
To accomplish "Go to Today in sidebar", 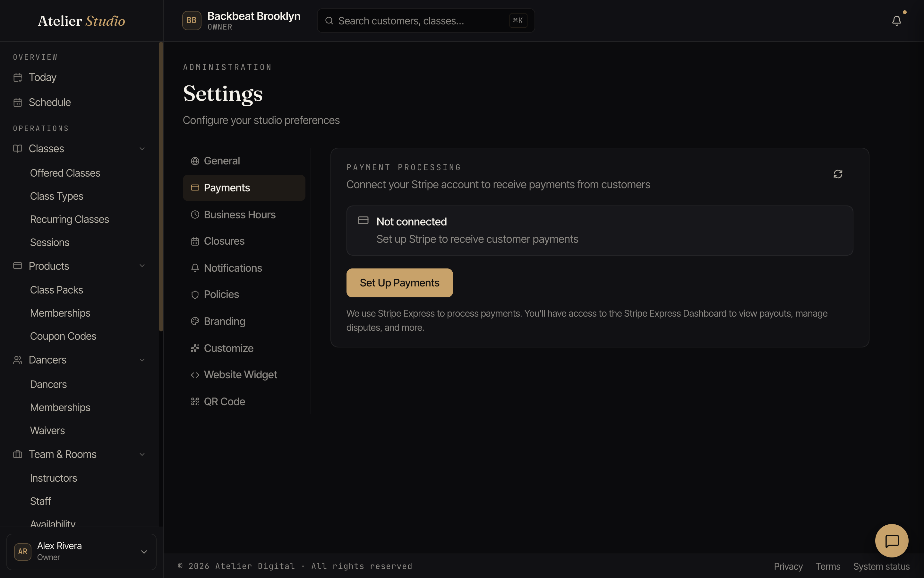I will (80, 78).
